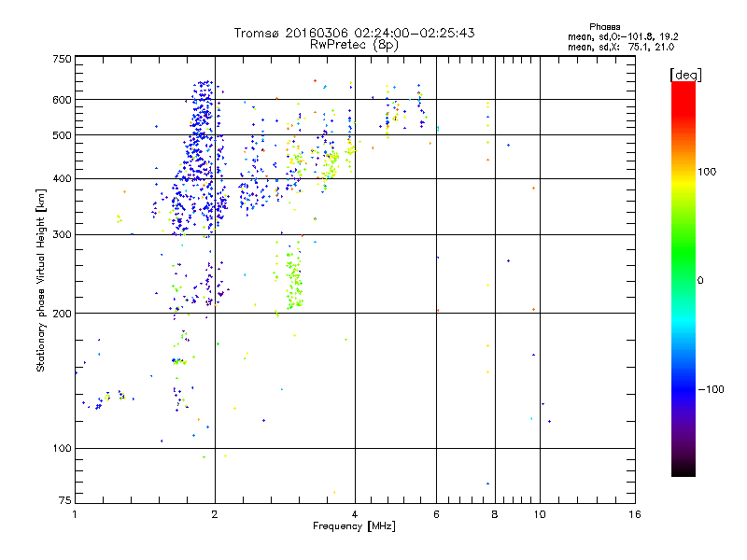Click the y-axis tick label '500'
Viewport: 747px width, 560px height.
pos(62,135)
